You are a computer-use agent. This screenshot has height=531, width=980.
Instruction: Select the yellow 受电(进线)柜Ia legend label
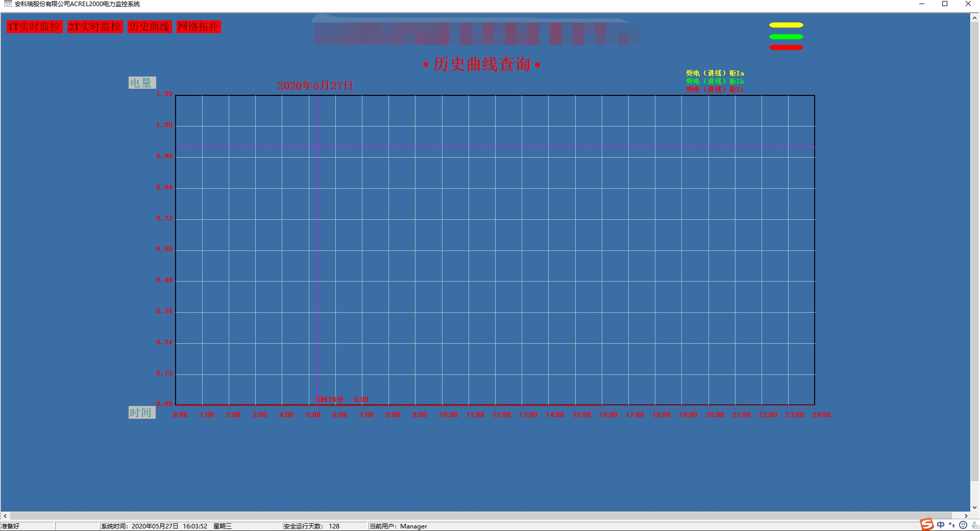click(715, 73)
